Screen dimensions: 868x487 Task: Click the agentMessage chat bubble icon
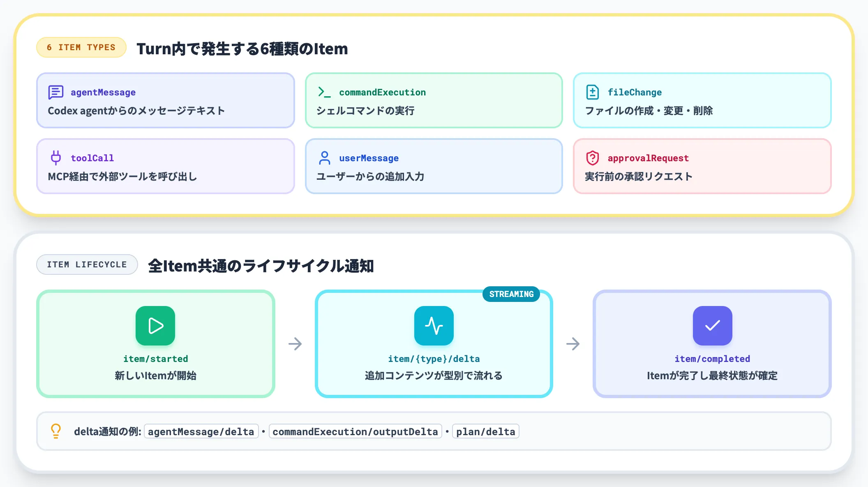[x=55, y=92]
